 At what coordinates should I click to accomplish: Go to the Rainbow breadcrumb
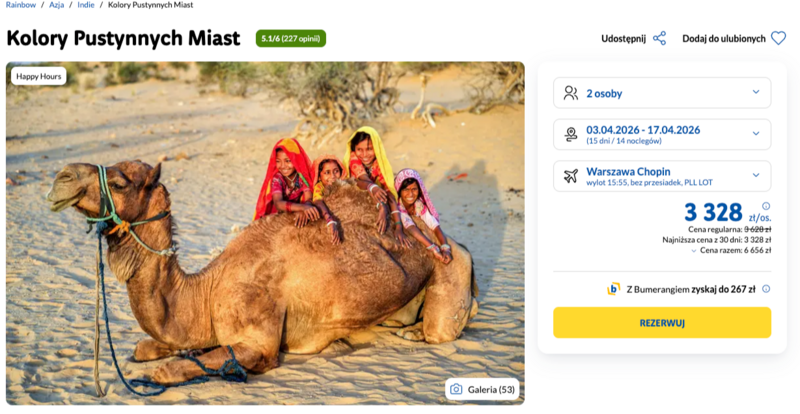(21, 5)
